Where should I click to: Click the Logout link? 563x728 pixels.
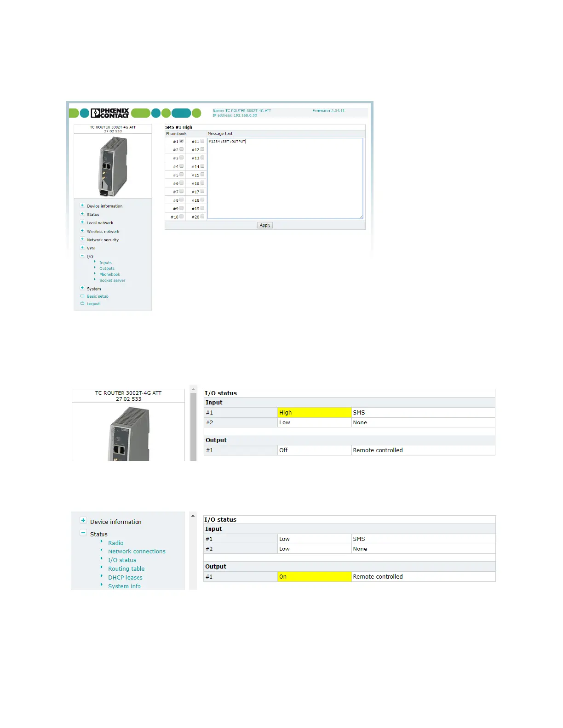point(93,304)
